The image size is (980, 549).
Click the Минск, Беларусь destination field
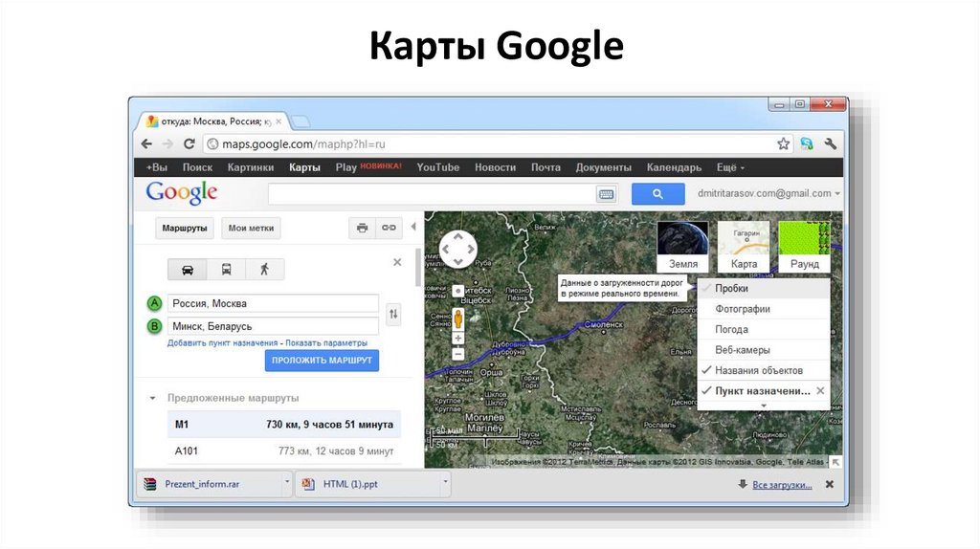point(273,326)
